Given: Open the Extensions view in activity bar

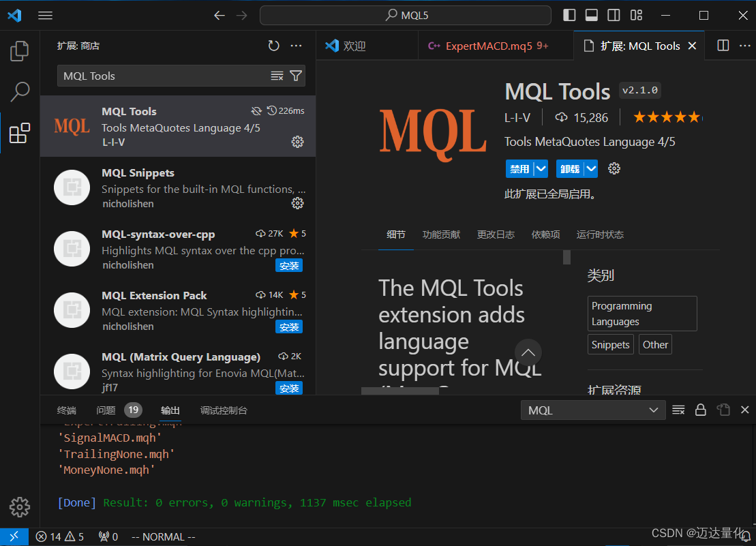Looking at the screenshot, I should point(20,133).
